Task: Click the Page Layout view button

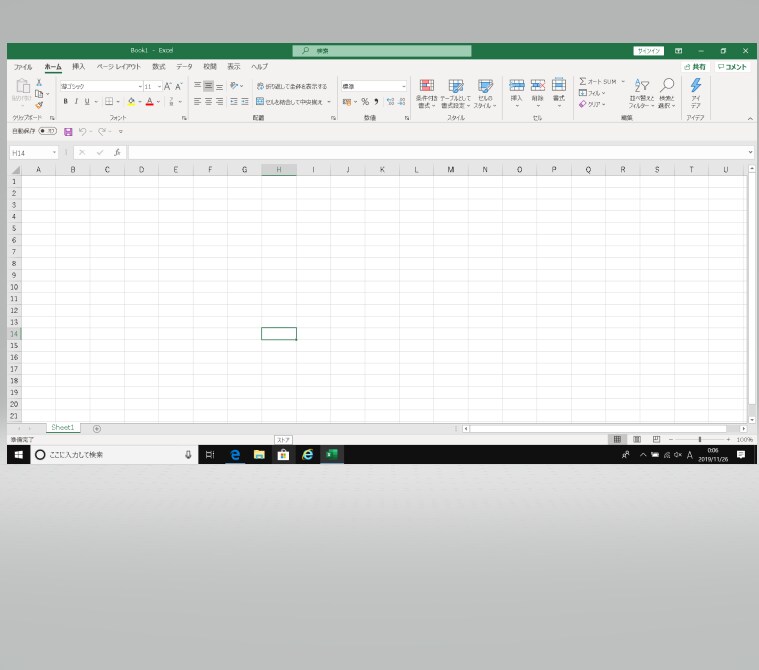Action: point(637,439)
